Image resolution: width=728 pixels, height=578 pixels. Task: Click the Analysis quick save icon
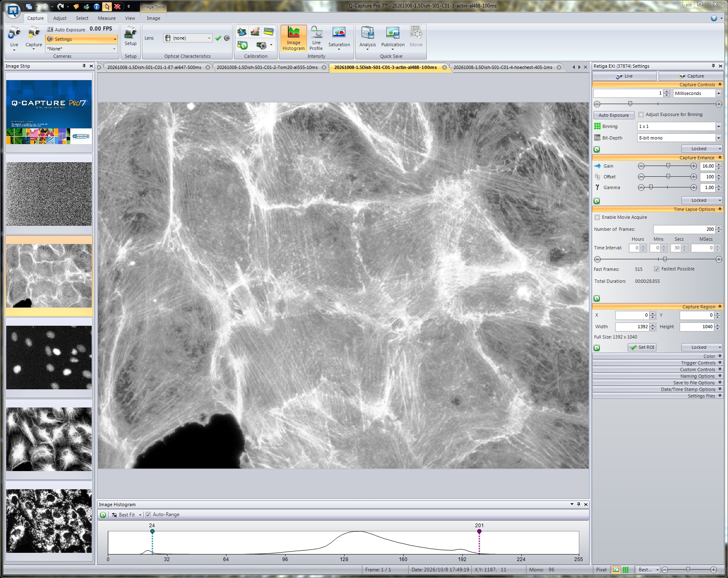[x=367, y=38]
